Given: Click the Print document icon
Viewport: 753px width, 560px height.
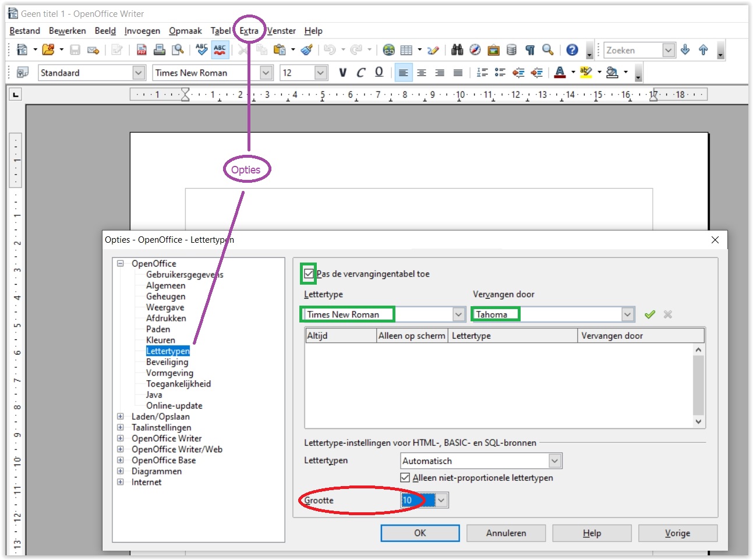Looking at the screenshot, I should pos(160,50).
